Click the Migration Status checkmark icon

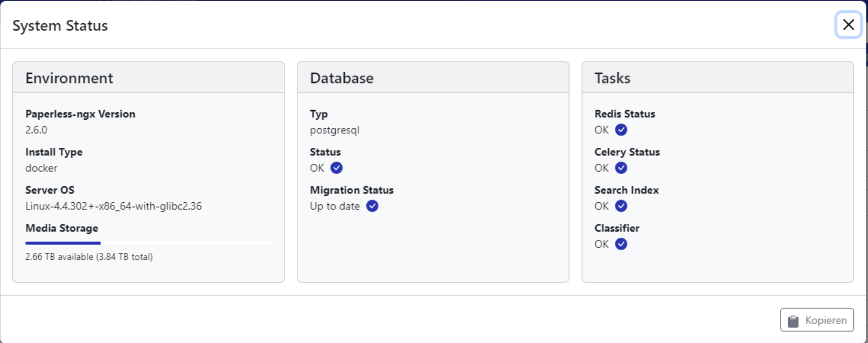point(372,206)
